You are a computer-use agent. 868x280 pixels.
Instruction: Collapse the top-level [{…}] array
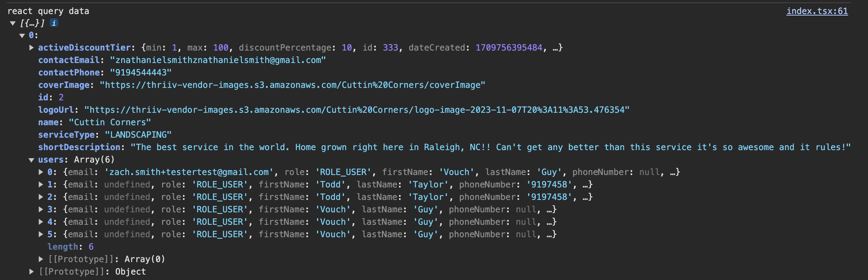[13, 23]
